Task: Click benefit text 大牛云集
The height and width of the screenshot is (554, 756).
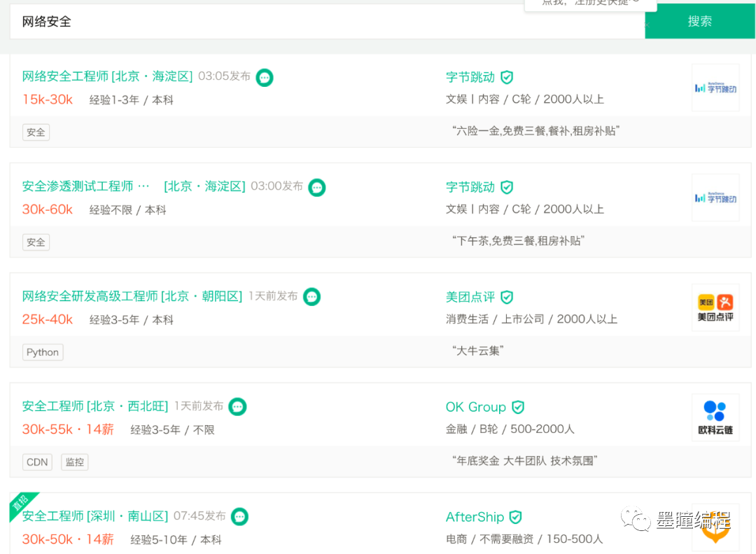Action: click(478, 352)
